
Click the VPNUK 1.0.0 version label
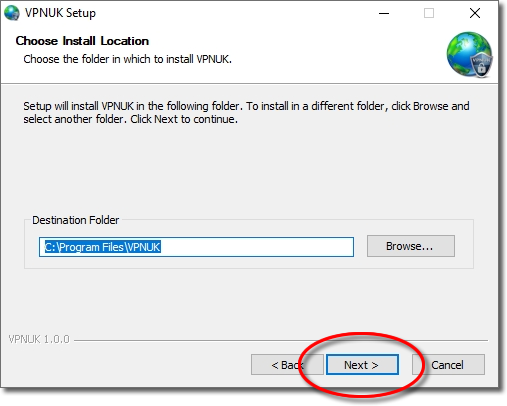click(x=39, y=339)
